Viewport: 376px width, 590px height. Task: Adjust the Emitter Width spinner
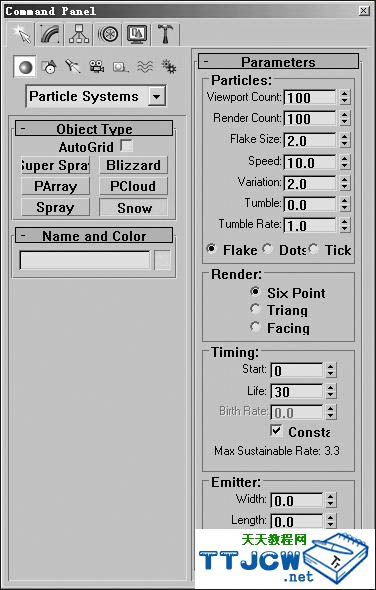[330, 501]
